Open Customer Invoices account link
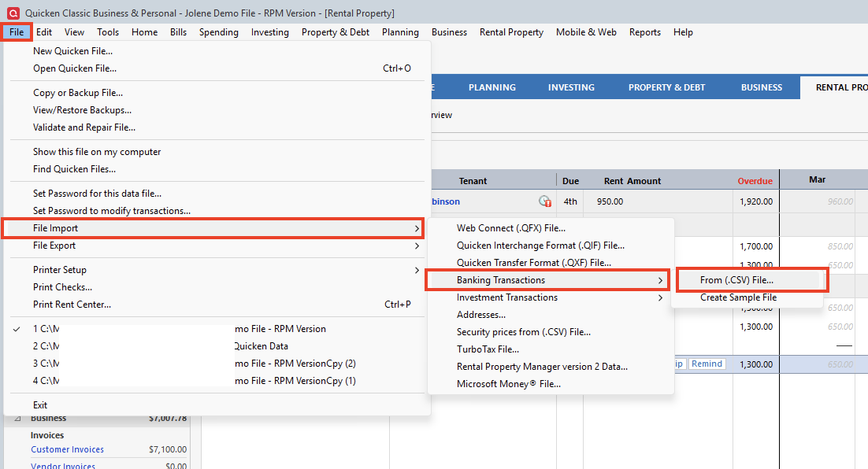 click(x=67, y=449)
